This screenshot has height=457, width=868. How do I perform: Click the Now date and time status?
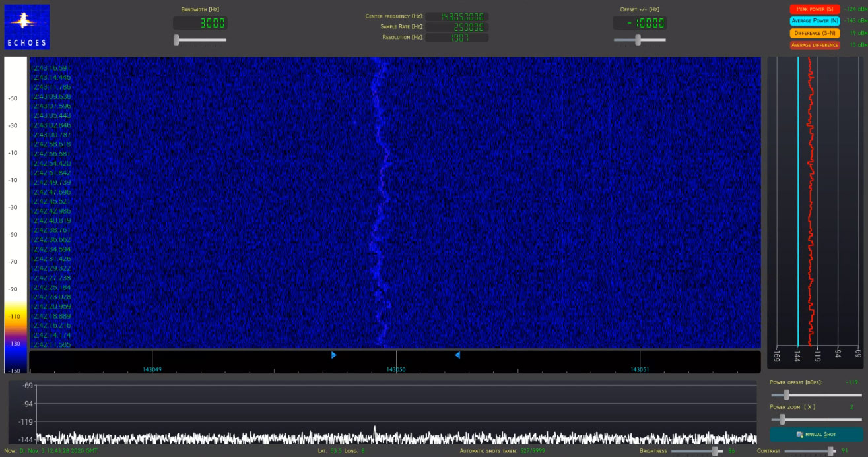(x=51, y=451)
